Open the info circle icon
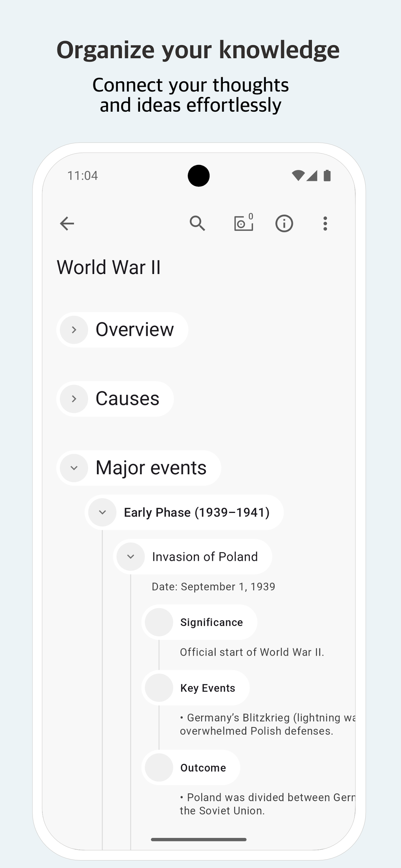 coord(284,223)
